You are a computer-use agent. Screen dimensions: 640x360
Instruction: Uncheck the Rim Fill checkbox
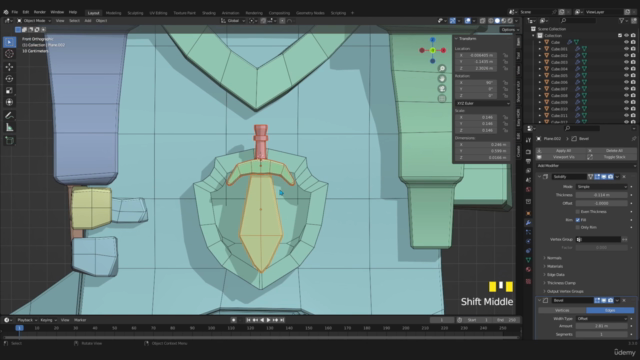(x=578, y=220)
